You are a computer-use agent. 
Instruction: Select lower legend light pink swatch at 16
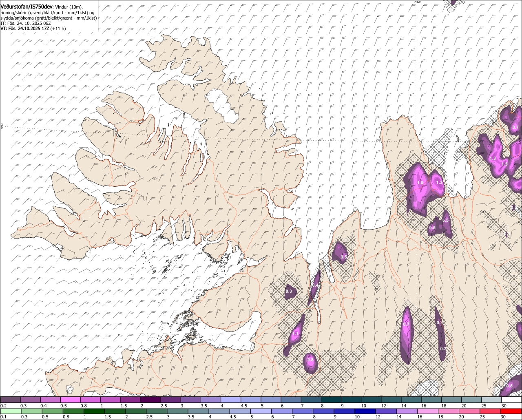coord(429,411)
